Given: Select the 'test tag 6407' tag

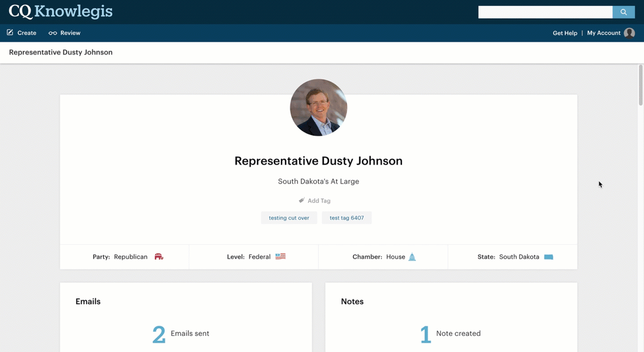Looking at the screenshot, I should [346, 218].
